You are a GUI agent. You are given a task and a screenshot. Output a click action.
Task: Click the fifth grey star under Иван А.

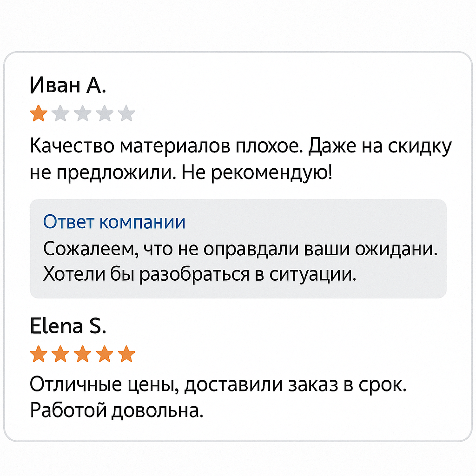(126, 113)
